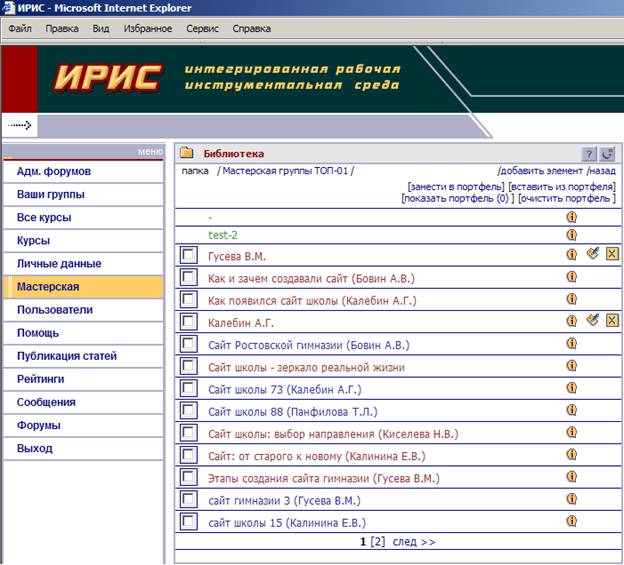Click edit icon for Гусева В.М. entry

[593, 253]
